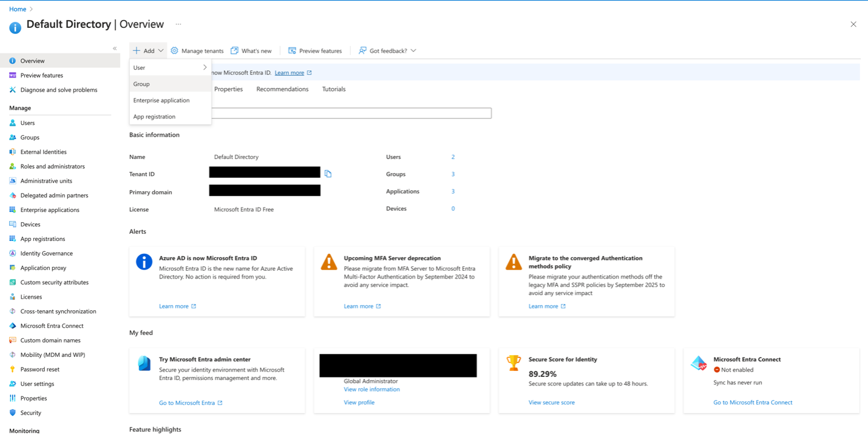Click the User settings icon
This screenshot has height=434, width=868.
[x=13, y=384]
